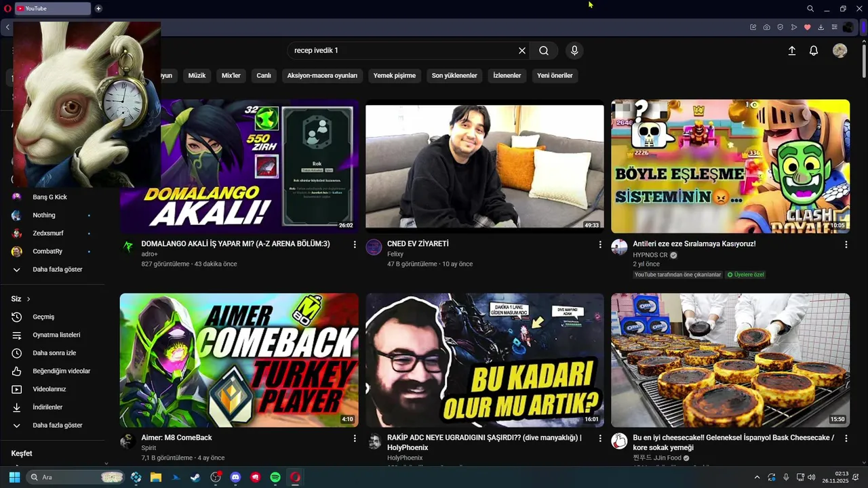Image resolution: width=868 pixels, height=488 pixels.
Task: Open Opera tab search magnifier in title bar
Action: 810,9
